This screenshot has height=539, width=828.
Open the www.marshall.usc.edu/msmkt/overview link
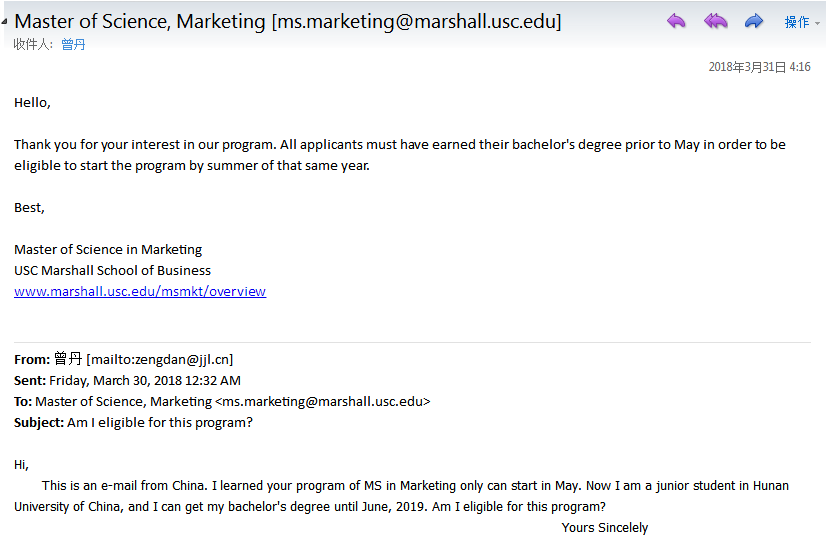point(140,292)
